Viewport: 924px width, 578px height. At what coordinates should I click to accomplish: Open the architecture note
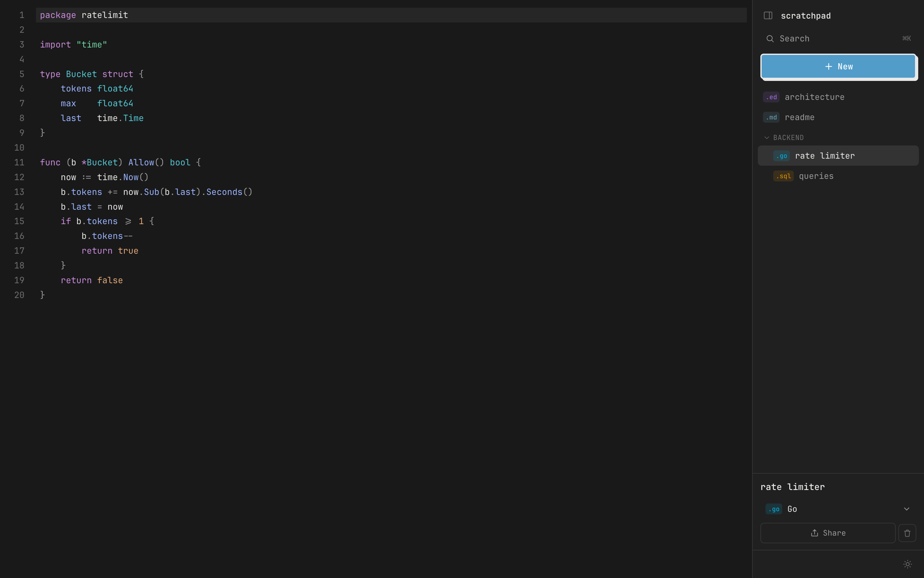838,97
